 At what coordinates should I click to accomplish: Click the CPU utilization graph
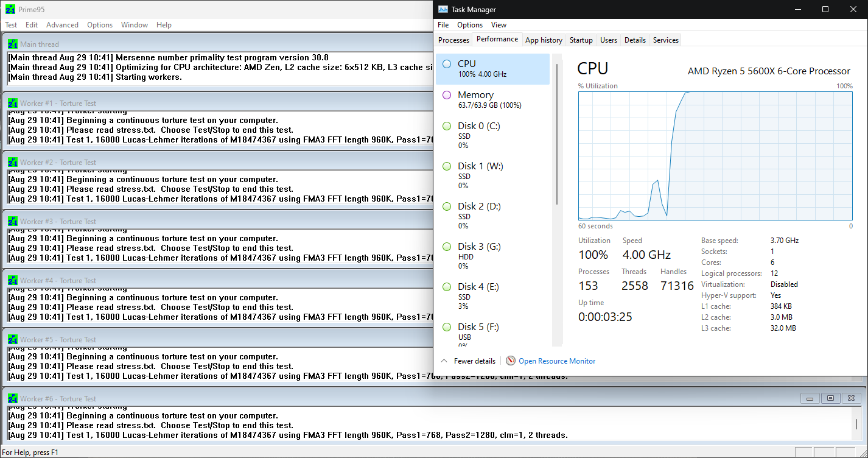(x=715, y=155)
